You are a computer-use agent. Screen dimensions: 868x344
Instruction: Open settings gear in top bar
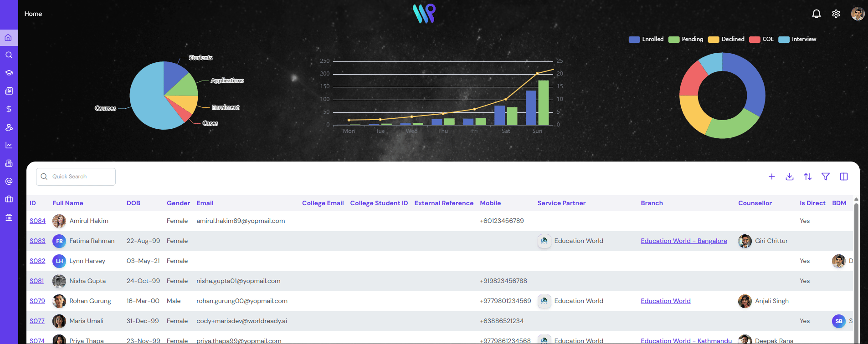point(836,14)
